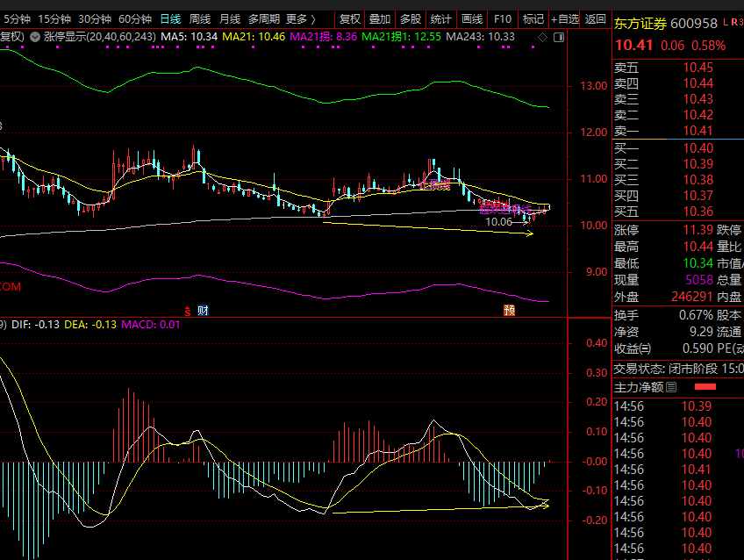Click the diamond icon in the chart header
The height and width of the screenshot is (560, 744).
[x=542, y=37]
